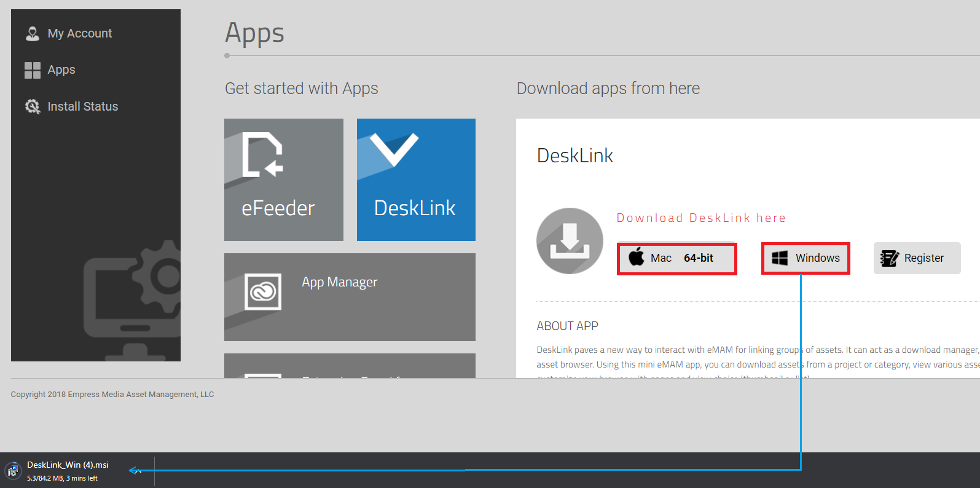Click the ABOUT APP heading
Screen dimensions: 980x488
(x=567, y=326)
